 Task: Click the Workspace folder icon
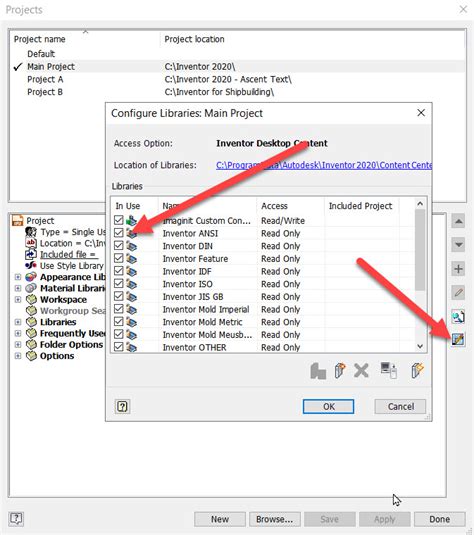pos(31,299)
